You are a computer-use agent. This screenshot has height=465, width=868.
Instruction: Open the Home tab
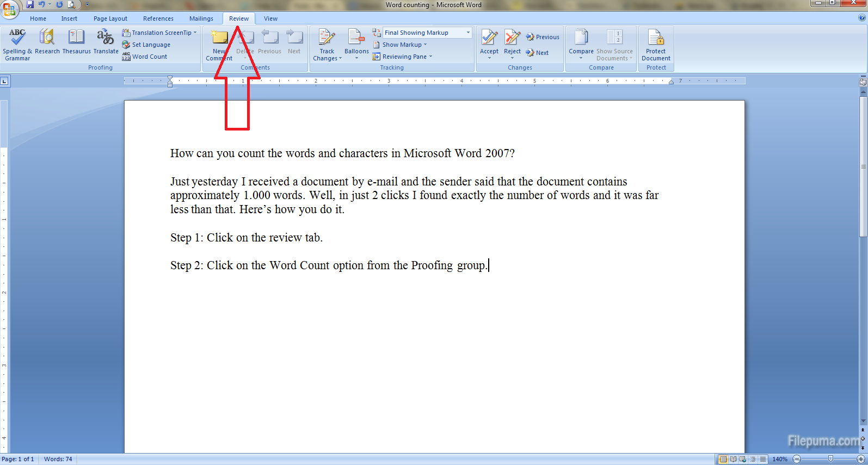coord(38,18)
